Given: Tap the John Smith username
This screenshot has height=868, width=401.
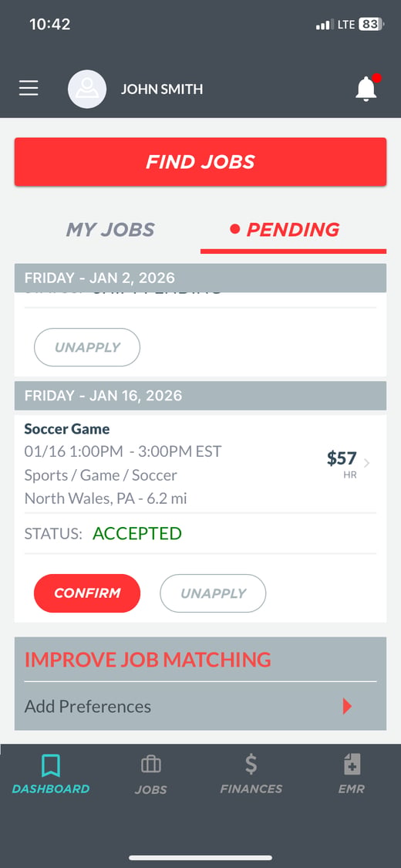Looking at the screenshot, I should click(x=162, y=90).
